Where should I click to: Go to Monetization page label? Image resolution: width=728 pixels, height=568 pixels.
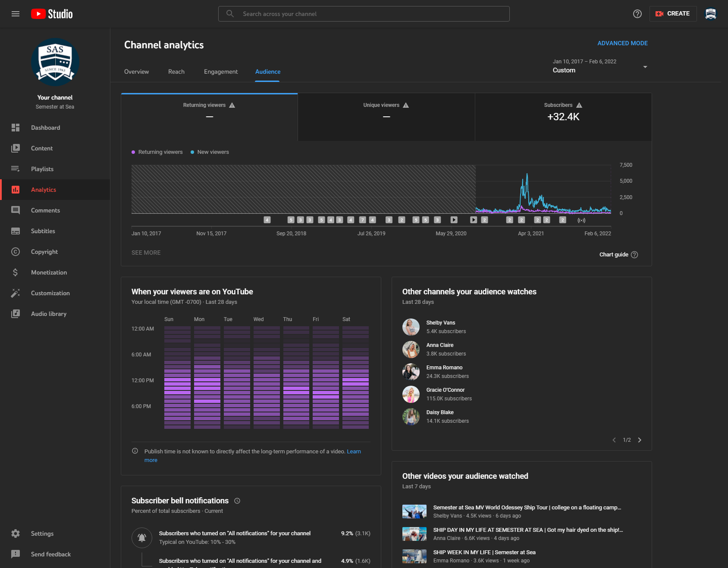coord(49,272)
